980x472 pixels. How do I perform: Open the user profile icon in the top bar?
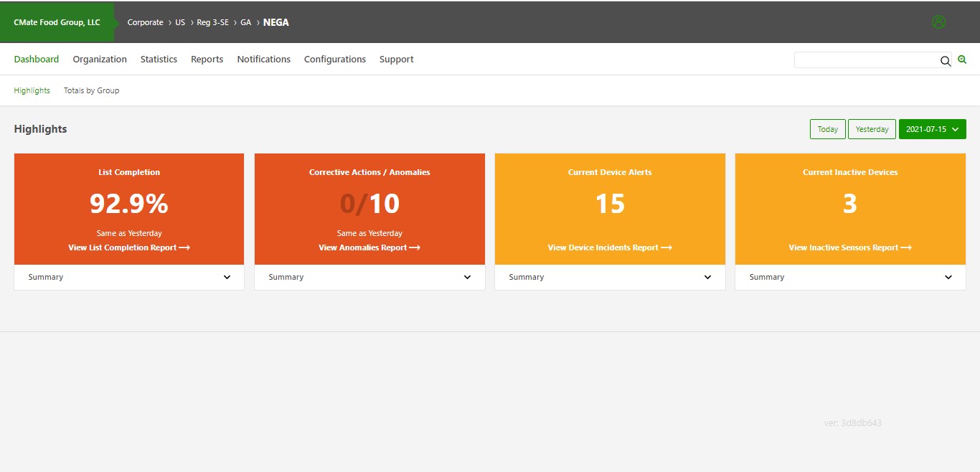[938, 22]
